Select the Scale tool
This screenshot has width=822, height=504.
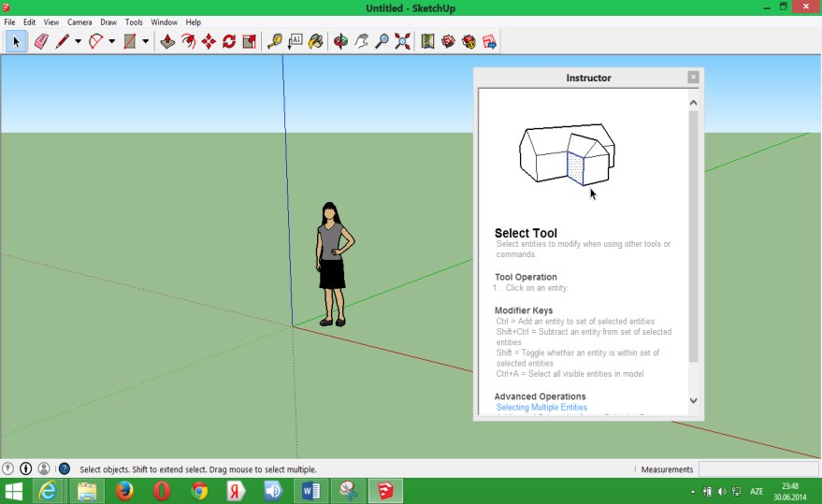click(250, 41)
